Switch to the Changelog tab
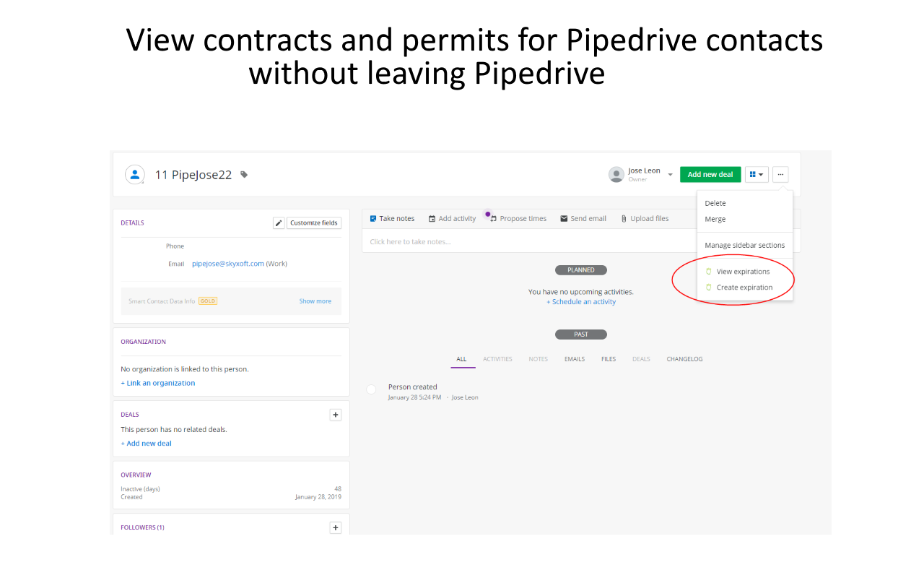The height and width of the screenshot is (578, 924). pos(684,359)
